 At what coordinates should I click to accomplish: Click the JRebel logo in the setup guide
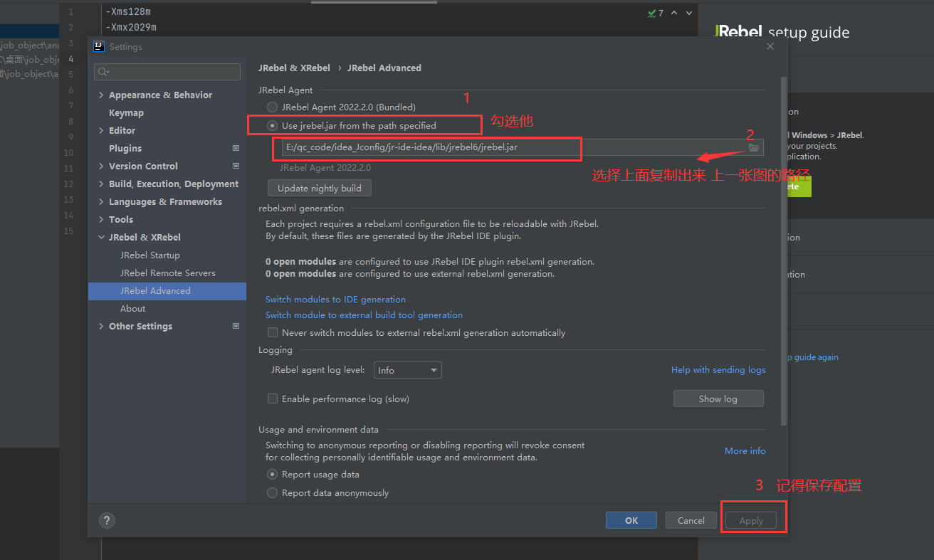pyautogui.click(x=738, y=31)
